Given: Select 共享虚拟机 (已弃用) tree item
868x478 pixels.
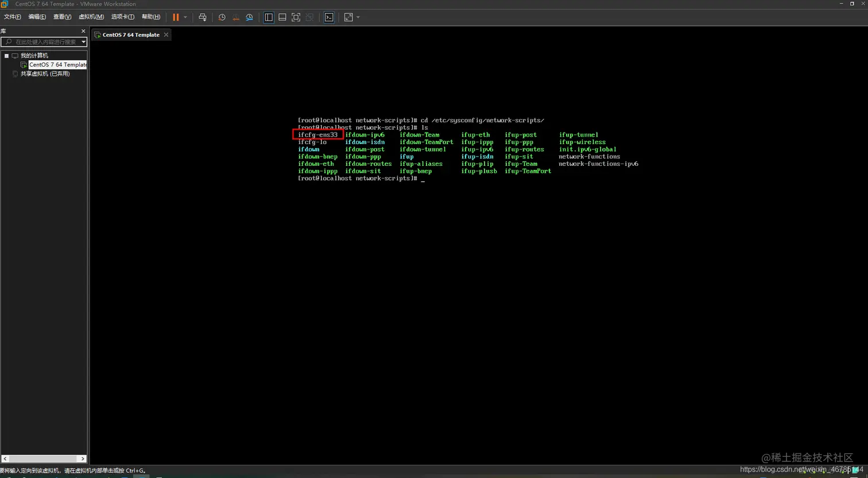Looking at the screenshot, I should (x=45, y=74).
